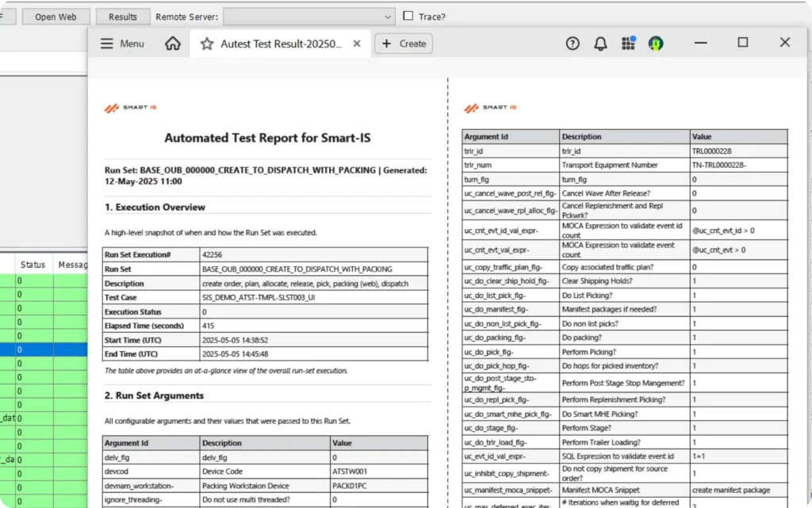
Task: Click the 'Transport Equipment Number' description
Action: coord(610,165)
